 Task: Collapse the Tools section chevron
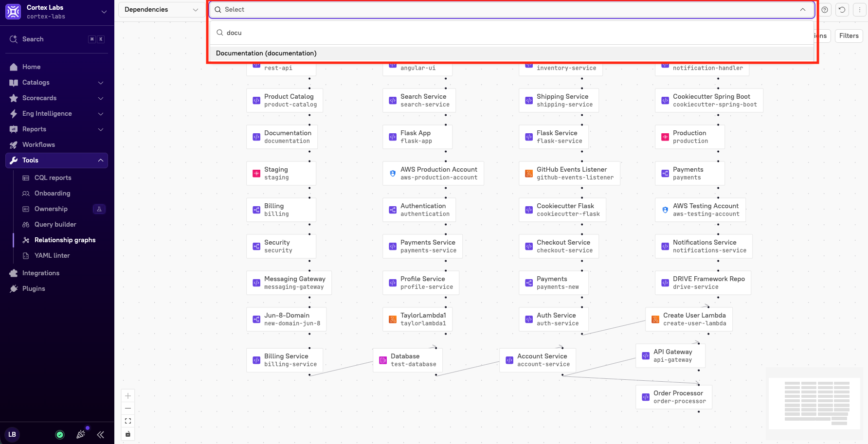[101, 160]
